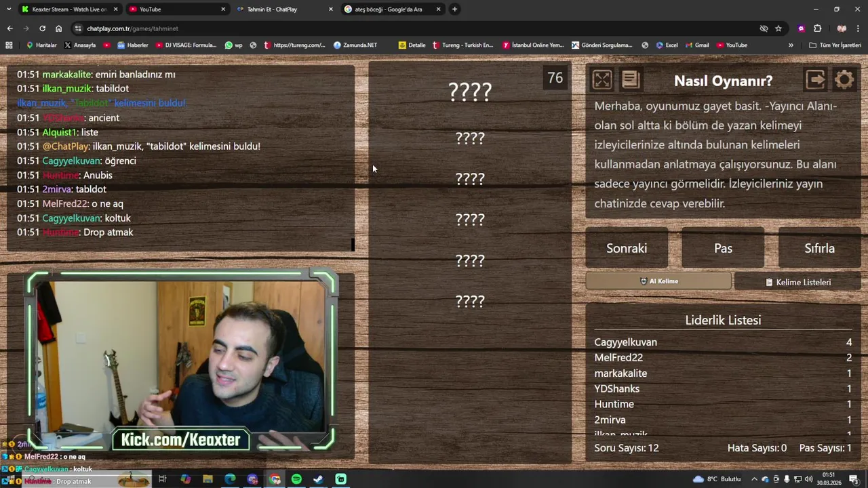Screen dimensions: 868x488
Task: Select MelFred22 in Liderlik Listesi
Action: (723, 358)
